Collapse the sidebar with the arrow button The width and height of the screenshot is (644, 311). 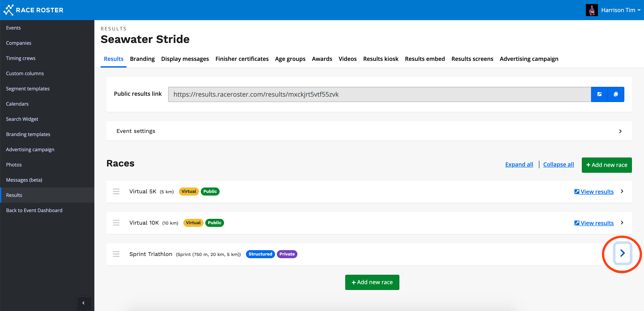83,303
